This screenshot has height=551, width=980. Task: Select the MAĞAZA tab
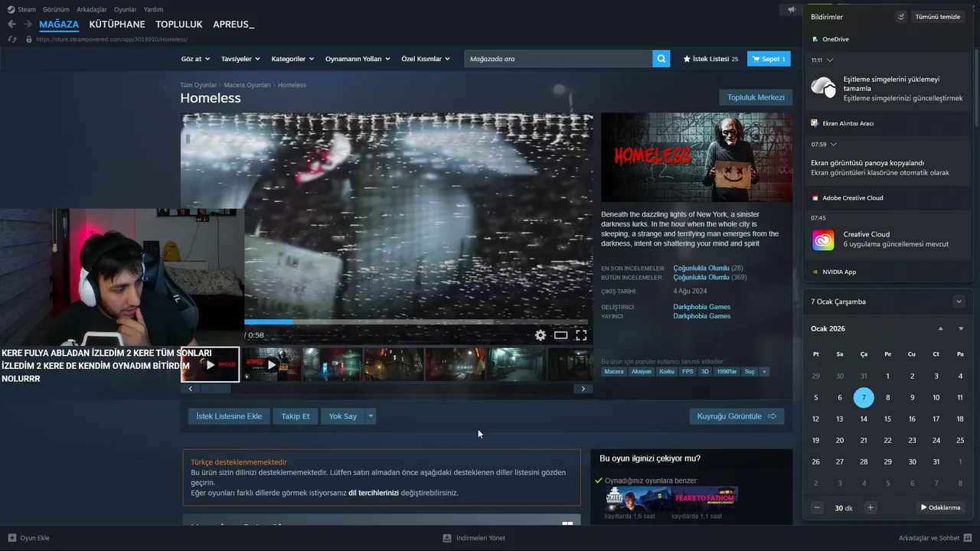pos(59,24)
